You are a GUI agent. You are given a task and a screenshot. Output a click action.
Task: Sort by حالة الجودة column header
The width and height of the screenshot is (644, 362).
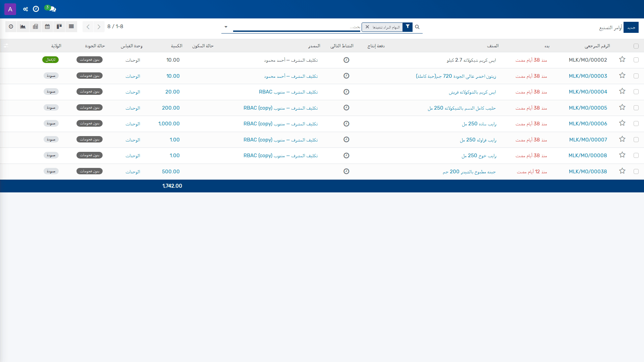click(95, 46)
